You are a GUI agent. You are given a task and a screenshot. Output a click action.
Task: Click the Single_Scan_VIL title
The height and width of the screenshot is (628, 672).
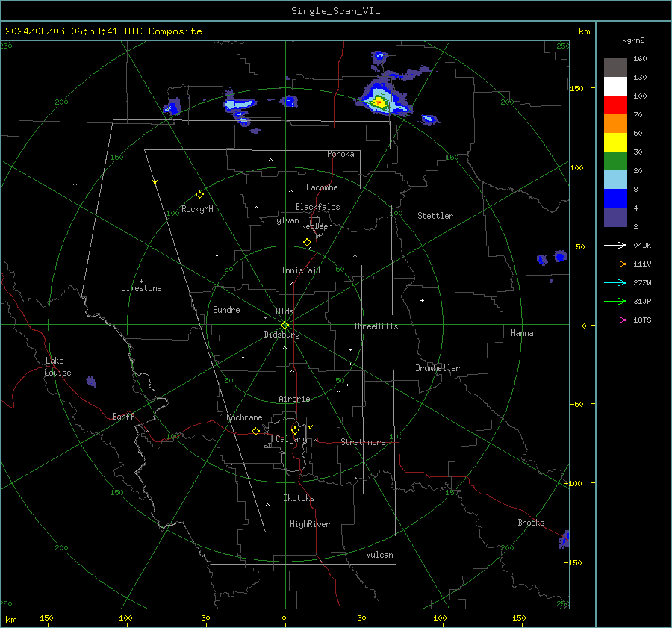tap(335, 11)
